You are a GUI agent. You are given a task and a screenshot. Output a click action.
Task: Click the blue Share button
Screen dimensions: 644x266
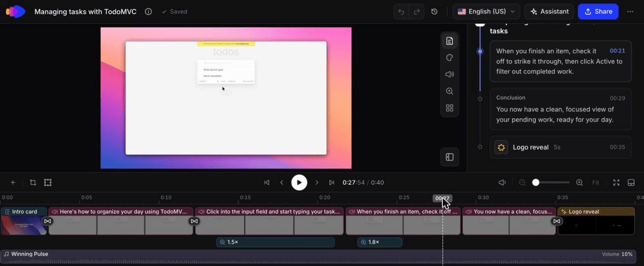pyautogui.click(x=598, y=11)
